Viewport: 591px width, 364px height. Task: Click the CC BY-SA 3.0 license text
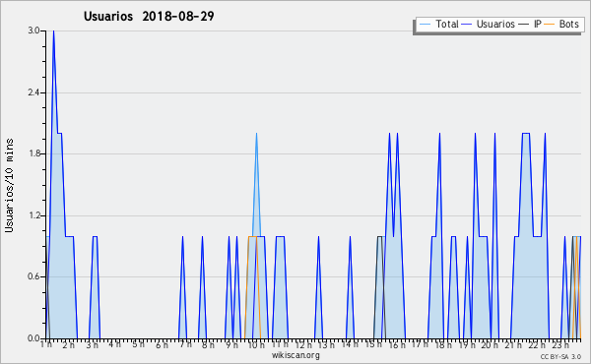click(560, 357)
